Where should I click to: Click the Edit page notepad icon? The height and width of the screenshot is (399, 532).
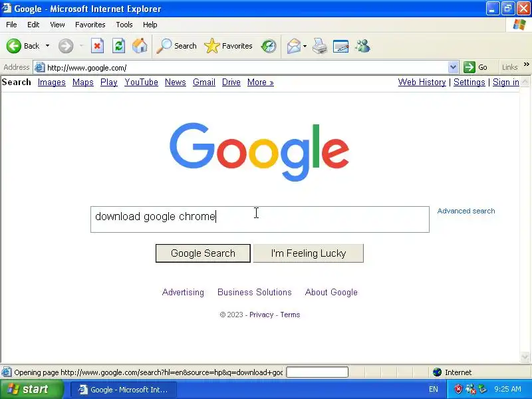[x=340, y=46]
